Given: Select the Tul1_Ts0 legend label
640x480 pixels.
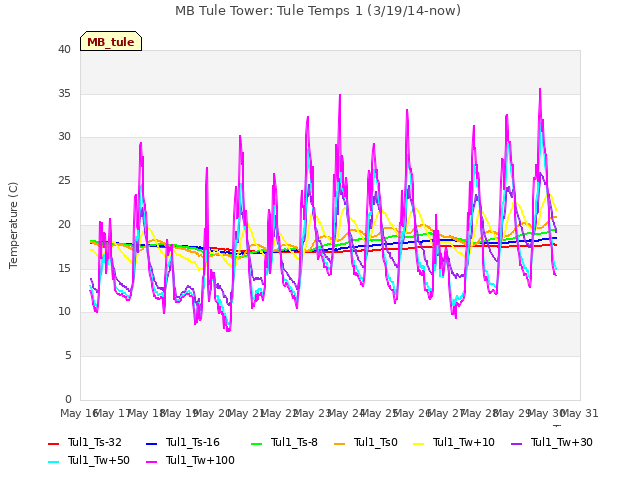Looking at the screenshot, I should (x=376, y=442).
